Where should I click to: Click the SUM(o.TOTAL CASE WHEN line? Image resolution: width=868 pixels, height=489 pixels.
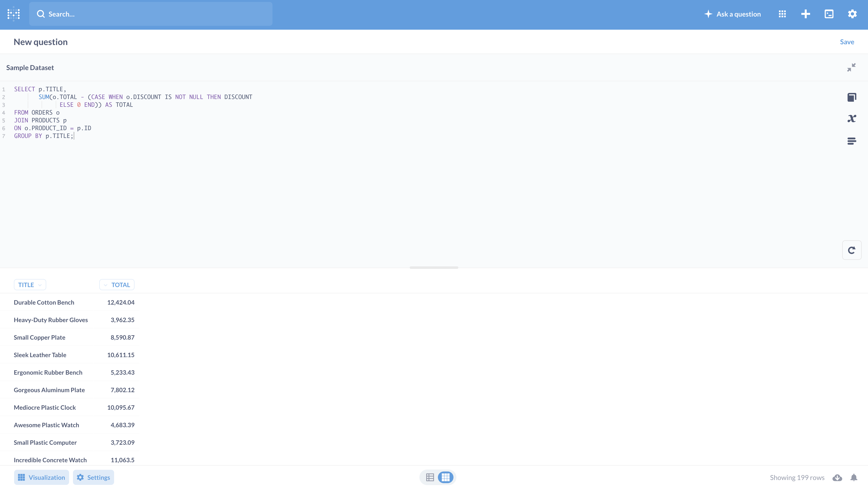(145, 97)
